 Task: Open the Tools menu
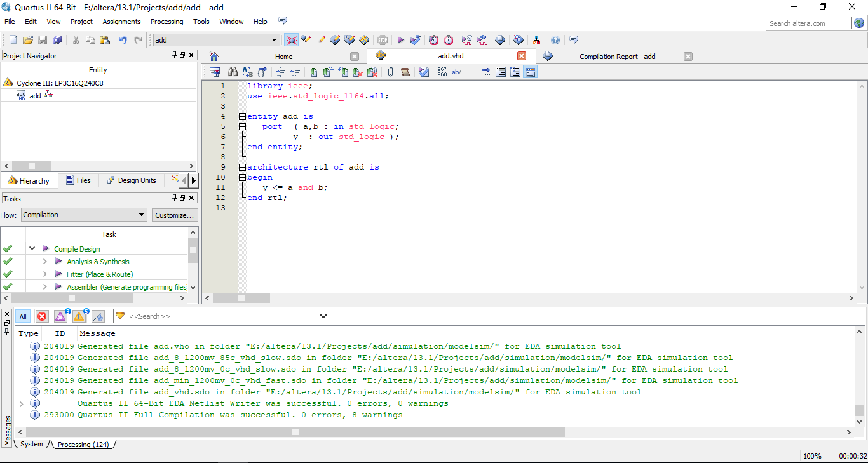coord(201,22)
